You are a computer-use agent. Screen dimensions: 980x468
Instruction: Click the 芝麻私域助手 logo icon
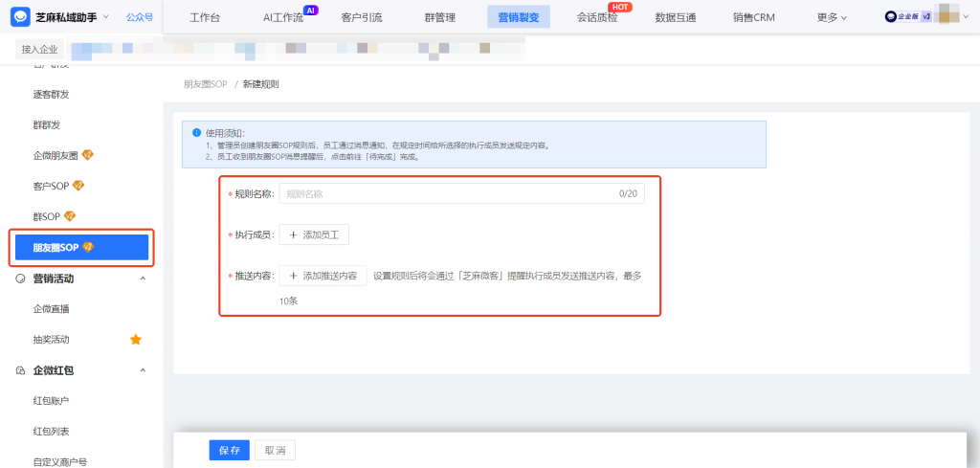click(21, 17)
